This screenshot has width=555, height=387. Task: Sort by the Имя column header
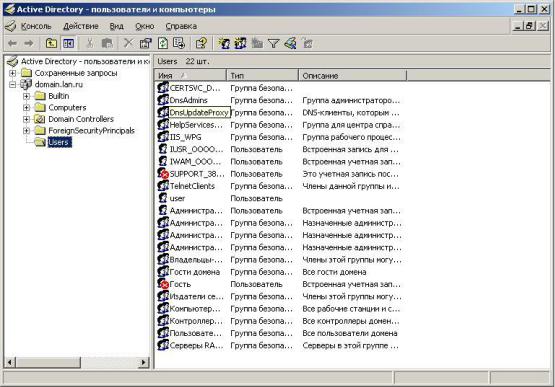tap(190, 75)
